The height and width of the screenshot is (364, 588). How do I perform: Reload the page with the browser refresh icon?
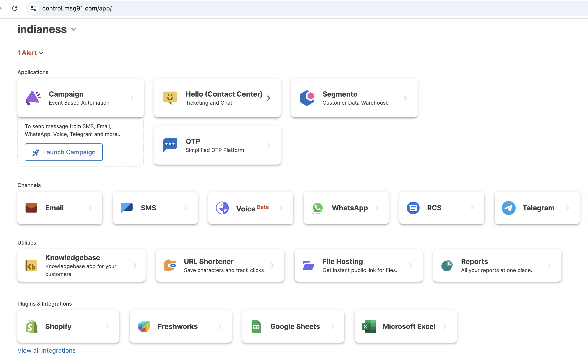point(15,8)
